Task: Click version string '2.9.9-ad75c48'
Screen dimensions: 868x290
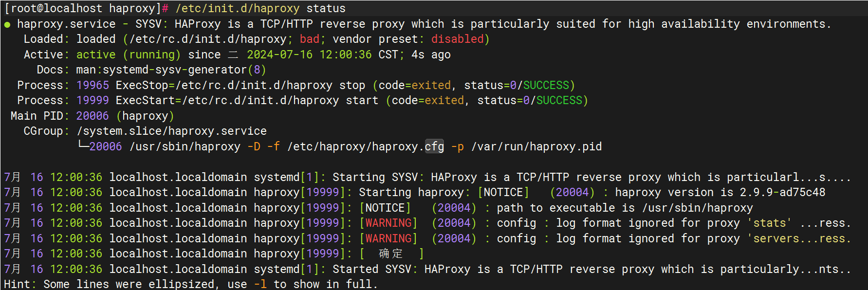Action: pos(782,192)
